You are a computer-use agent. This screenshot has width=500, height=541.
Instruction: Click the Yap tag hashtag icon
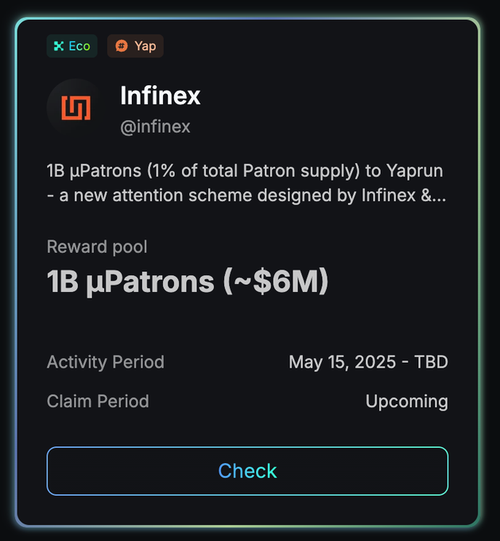pyautogui.click(x=121, y=46)
